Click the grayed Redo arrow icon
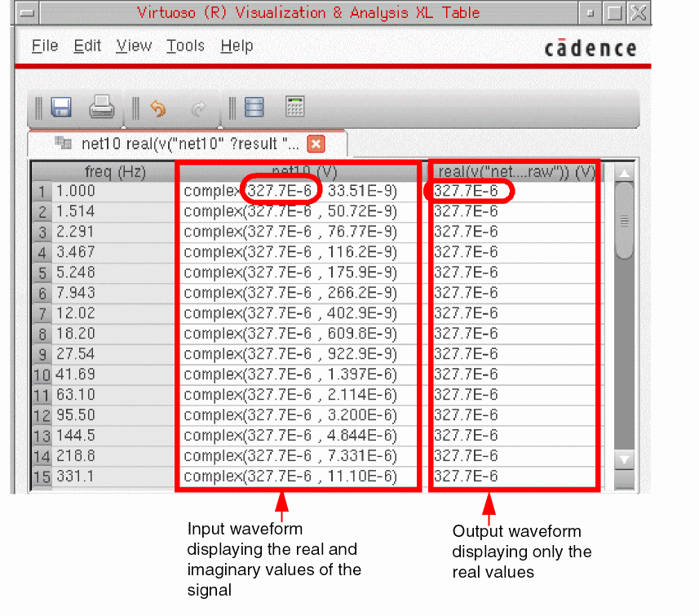Viewport: 699px width, 616px height. point(198,109)
